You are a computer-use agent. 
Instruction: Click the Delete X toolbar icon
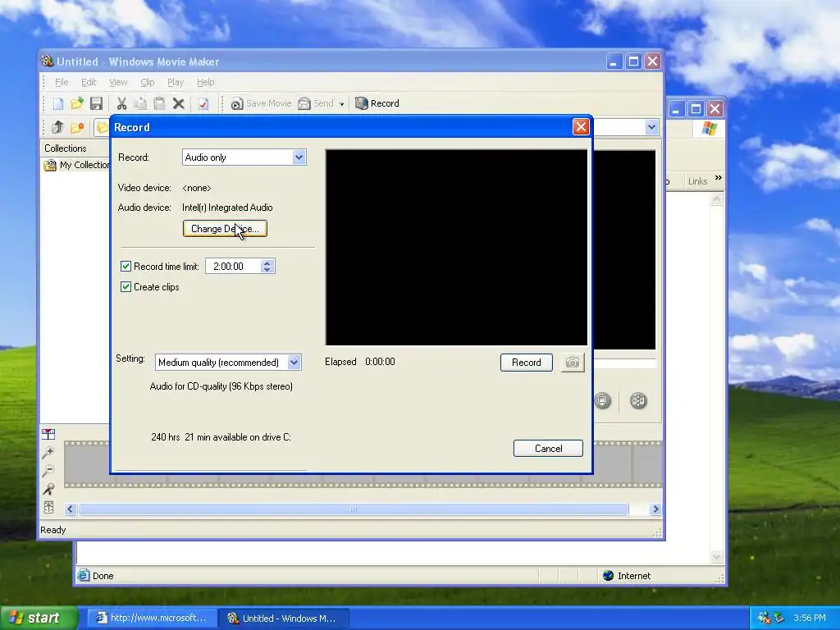pos(178,103)
